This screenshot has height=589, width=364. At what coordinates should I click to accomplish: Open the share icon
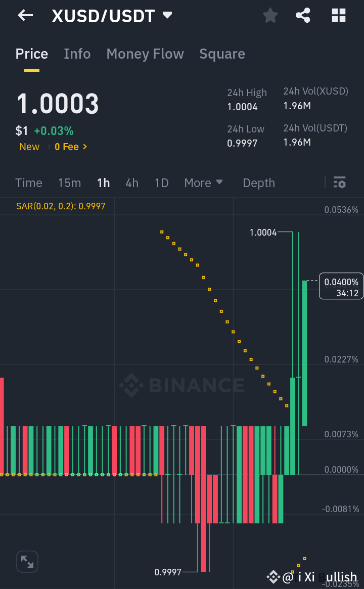[303, 16]
